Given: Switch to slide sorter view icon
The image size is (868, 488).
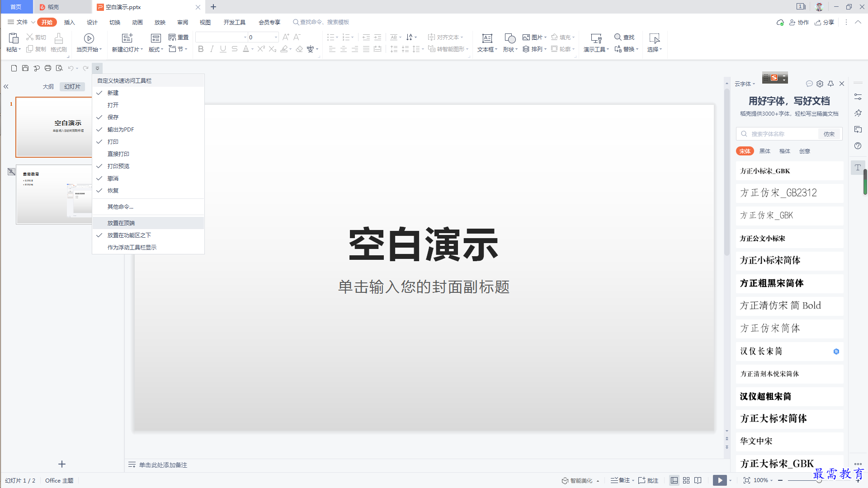Looking at the screenshot, I should coord(686,480).
